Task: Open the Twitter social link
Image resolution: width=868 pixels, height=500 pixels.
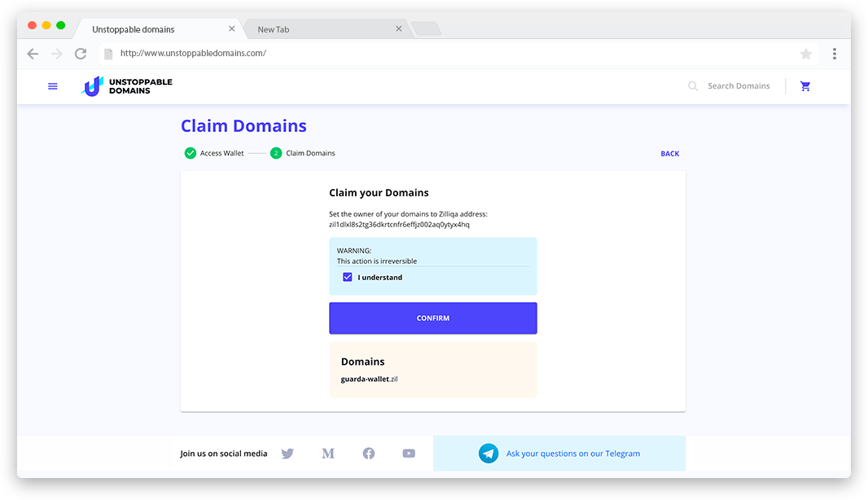Action: point(287,454)
